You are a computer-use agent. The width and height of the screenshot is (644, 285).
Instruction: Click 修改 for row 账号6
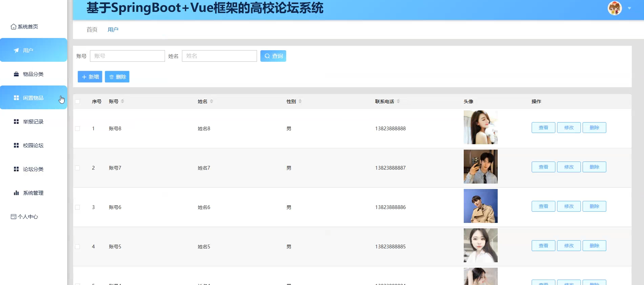(x=569, y=206)
